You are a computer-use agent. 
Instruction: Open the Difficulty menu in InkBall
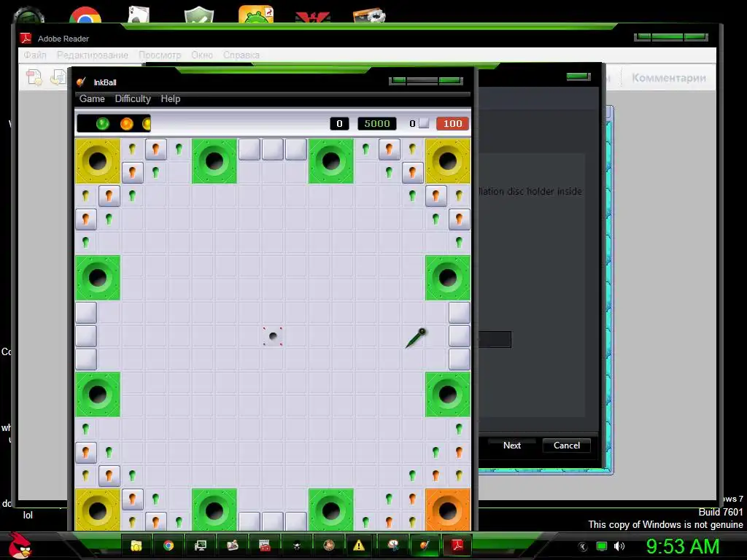pyautogui.click(x=133, y=98)
